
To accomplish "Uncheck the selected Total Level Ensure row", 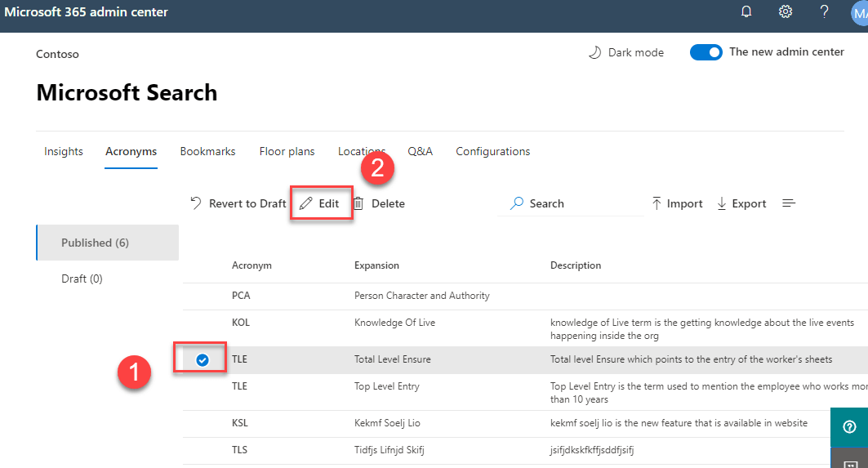I will (x=203, y=359).
